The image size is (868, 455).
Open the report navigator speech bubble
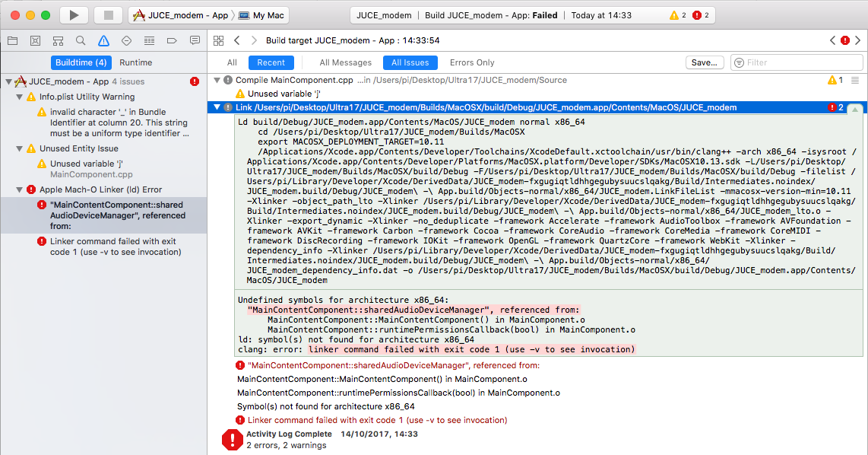click(195, 40)
